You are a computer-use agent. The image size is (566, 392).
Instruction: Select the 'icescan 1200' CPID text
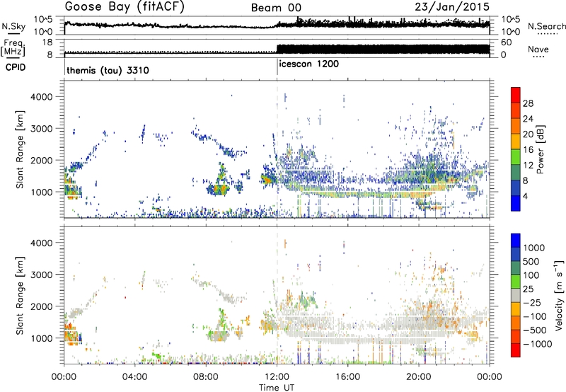point(309,64)
